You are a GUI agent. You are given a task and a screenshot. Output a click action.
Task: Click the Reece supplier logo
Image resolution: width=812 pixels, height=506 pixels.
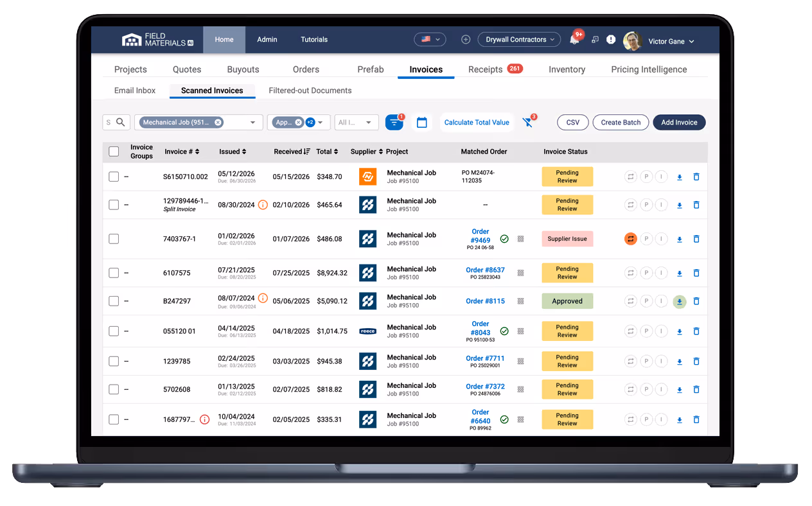pos(367,331)
